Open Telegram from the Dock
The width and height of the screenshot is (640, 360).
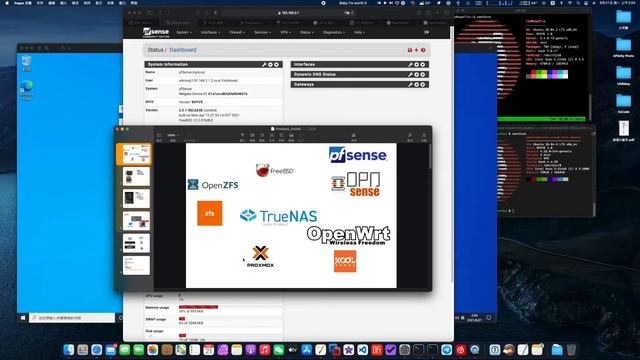(447, 350)
